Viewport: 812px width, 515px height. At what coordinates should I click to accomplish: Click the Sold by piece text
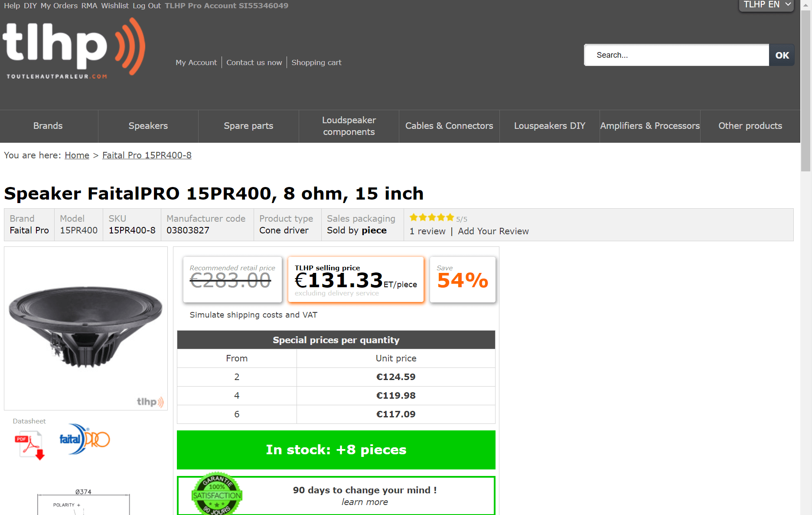[x=357, y=230]
